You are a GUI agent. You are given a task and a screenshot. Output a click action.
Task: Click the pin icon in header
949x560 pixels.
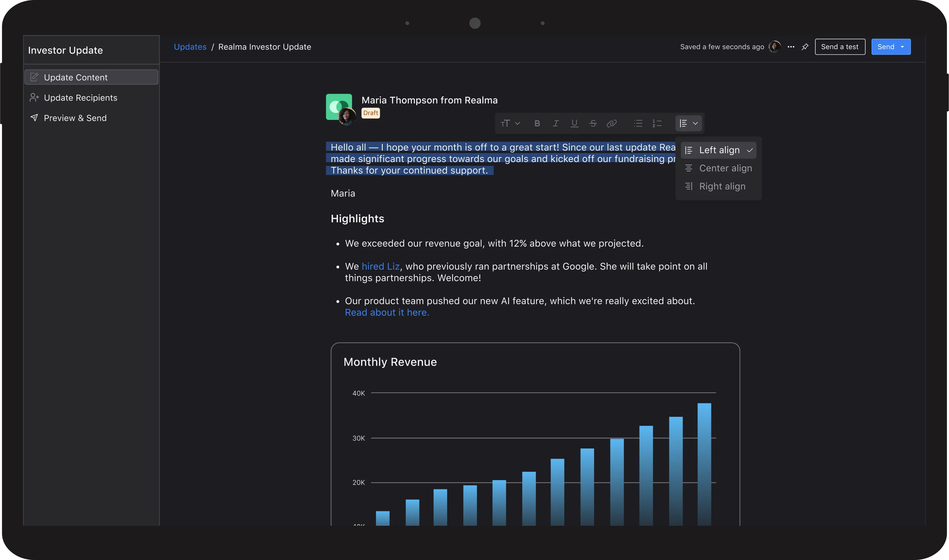(805, 47)
